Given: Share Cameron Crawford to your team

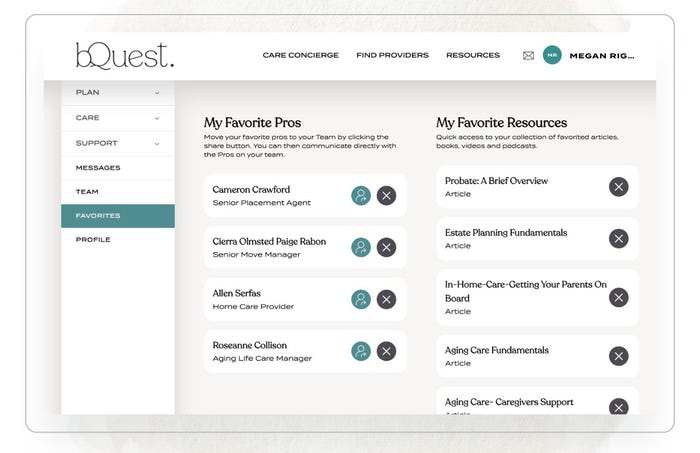Looking at the screenshot, I should point(361,195).
